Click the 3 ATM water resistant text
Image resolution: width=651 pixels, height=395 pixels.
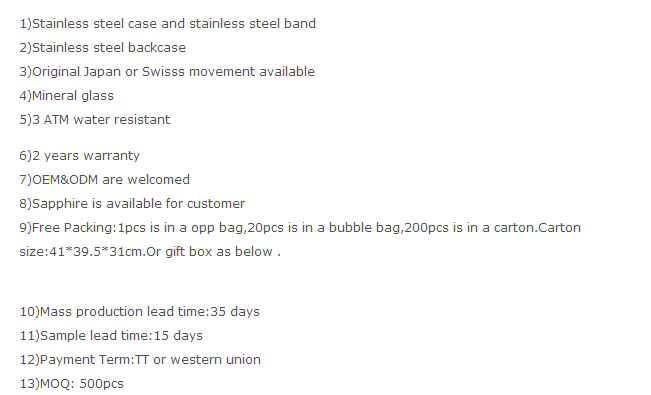tap(95, 120)
